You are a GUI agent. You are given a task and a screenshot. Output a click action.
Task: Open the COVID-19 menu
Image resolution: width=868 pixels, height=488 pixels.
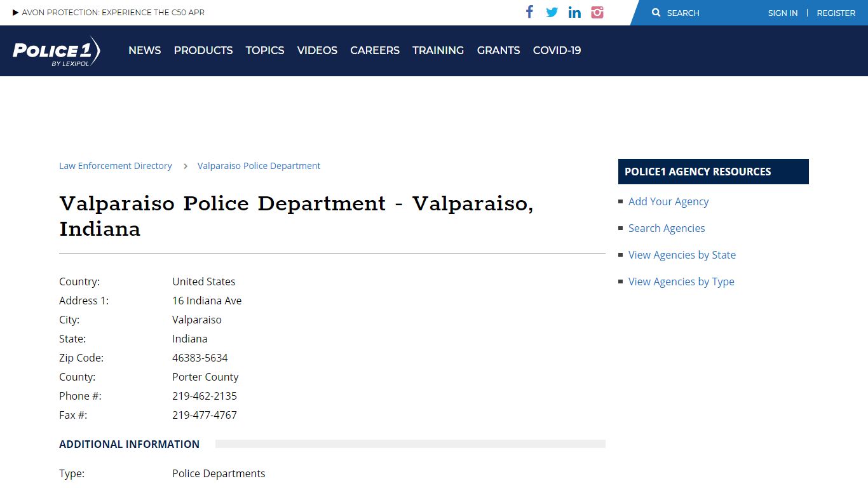pyautogui.click(x=557, y=50)
